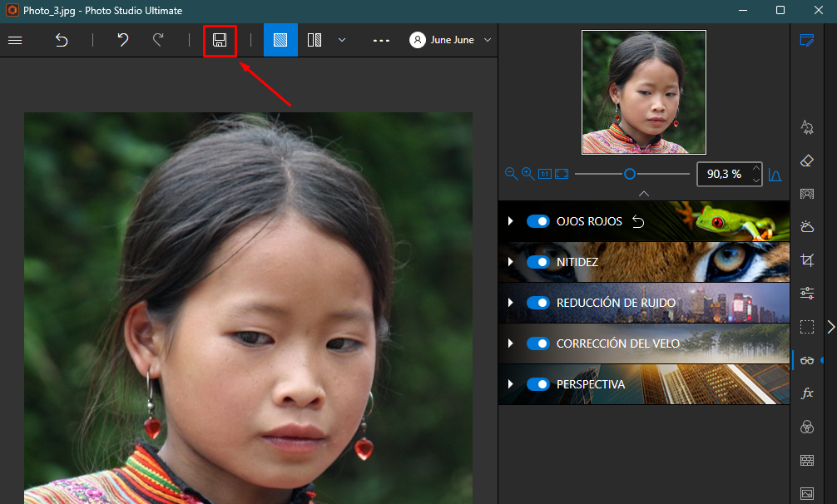Open the sun-and-cloud sky tool
This screenshot has width=837, height=504.
[807, 227]
